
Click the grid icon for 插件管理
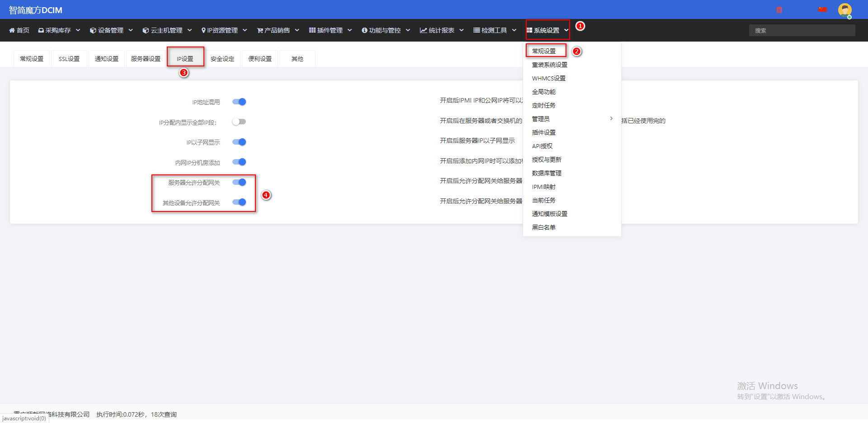pos(312,30)
